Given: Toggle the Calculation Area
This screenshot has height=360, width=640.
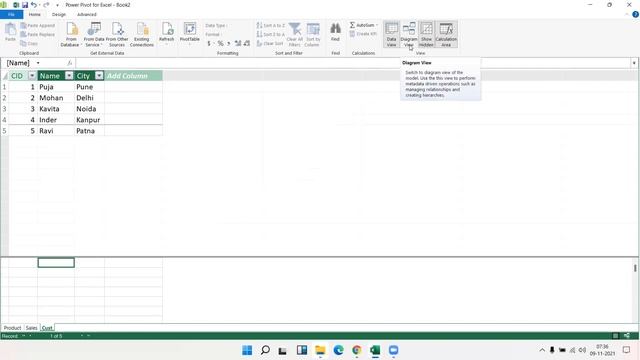Looking at the screenshot, I should click(446, 34).
